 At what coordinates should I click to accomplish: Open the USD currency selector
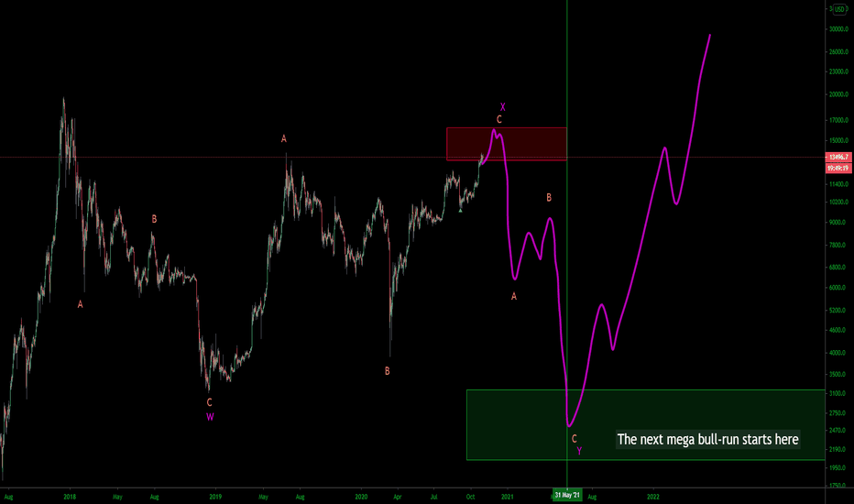point(839,9)
